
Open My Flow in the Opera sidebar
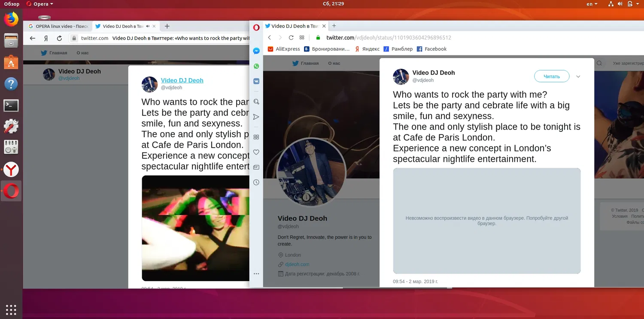(x=256, y=117)
